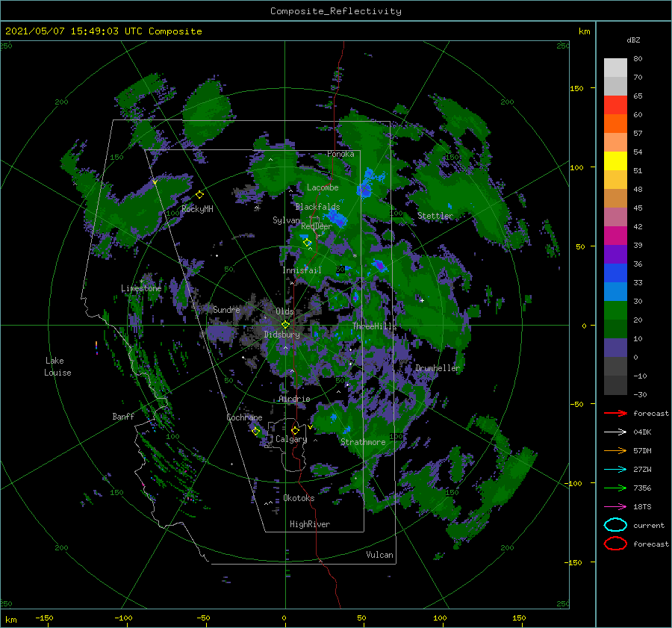
Task: Click the red forecast ellipse icon
Action: tap(615, 544)
